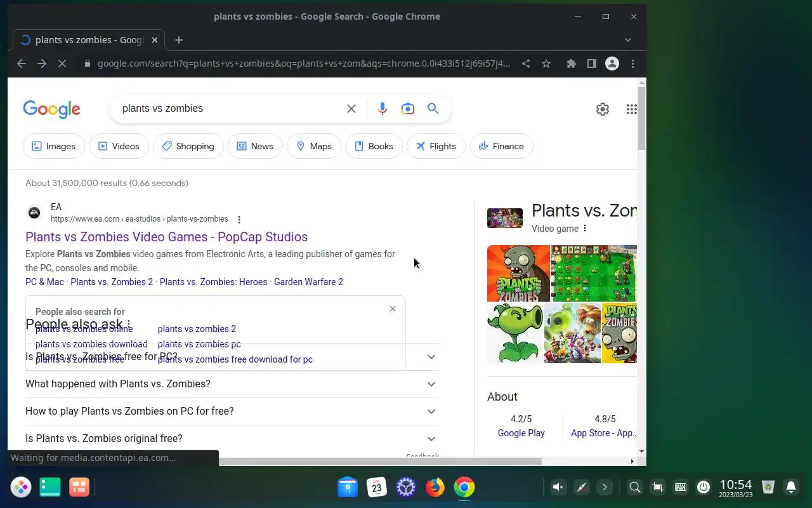Expand 'Is Plants vs. Zombies original free?'
This screenshot has height=508, width=812.
point(232,439)
